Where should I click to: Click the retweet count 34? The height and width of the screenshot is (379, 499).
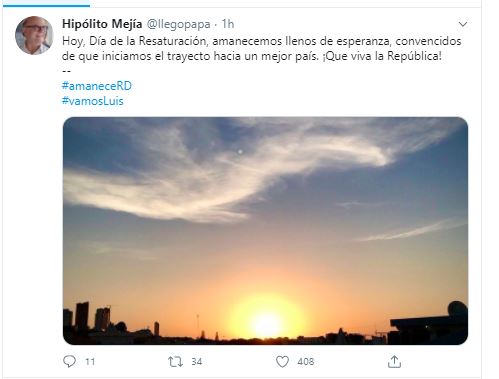[197, 362]
